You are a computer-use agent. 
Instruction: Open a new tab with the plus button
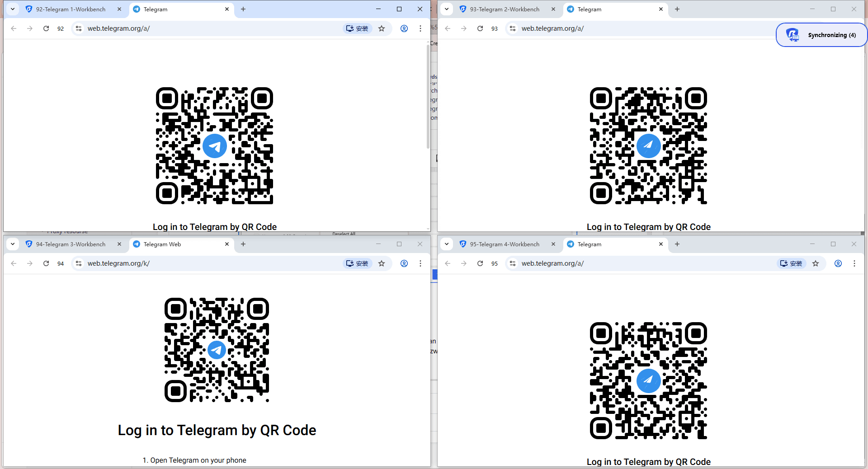(243, 9)
